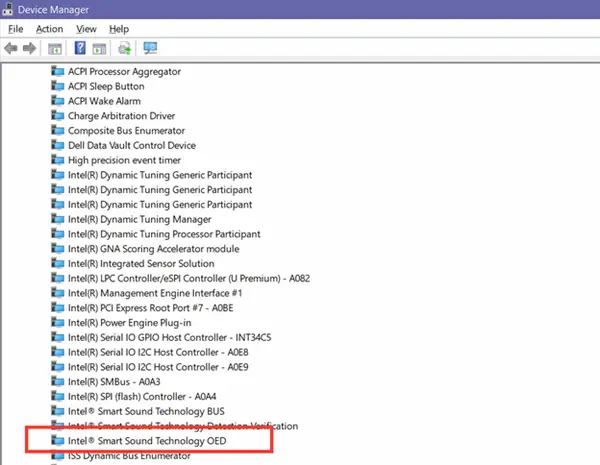Select Intel Smart Sound Technology BUS

146,411
